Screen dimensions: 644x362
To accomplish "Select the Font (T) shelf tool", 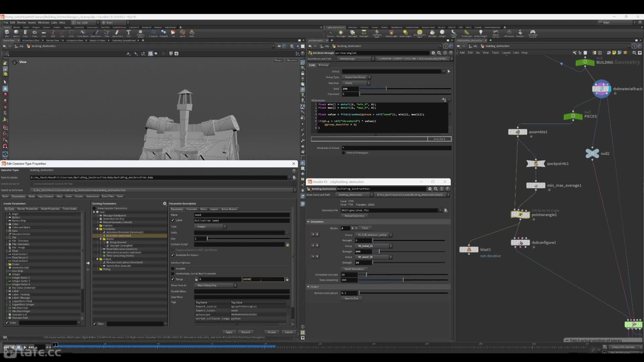I will point(128,33).
